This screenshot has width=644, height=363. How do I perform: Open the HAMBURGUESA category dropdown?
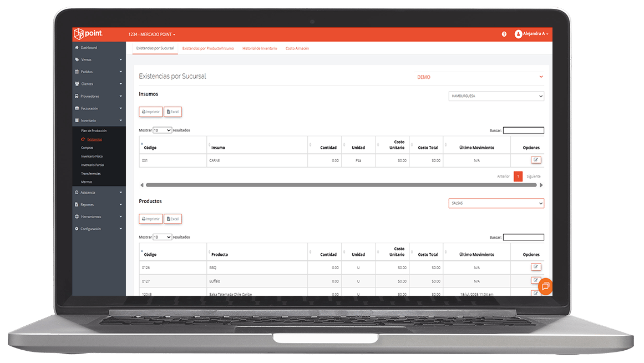(496, 96)
